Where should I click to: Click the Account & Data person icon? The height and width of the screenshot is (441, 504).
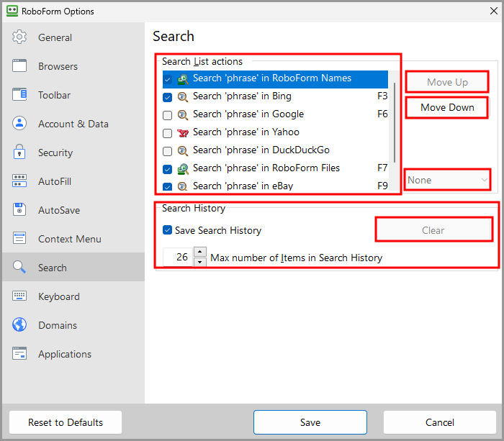tap(19, 123)
